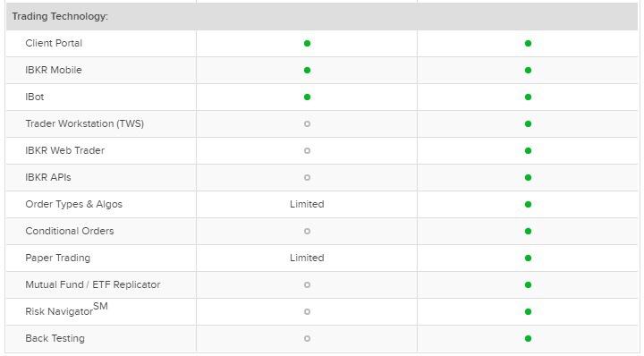Click the Limited text for Order Types & Algos
644x356 pixels.
pos(307,204)
